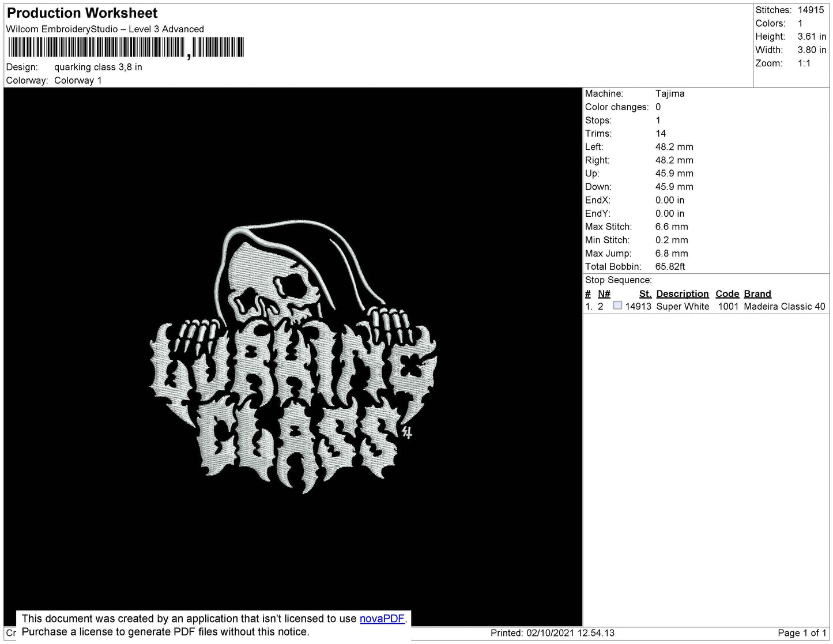Select the 'Colorway 1' value
The image size is (833, 644).
point(78,80)
